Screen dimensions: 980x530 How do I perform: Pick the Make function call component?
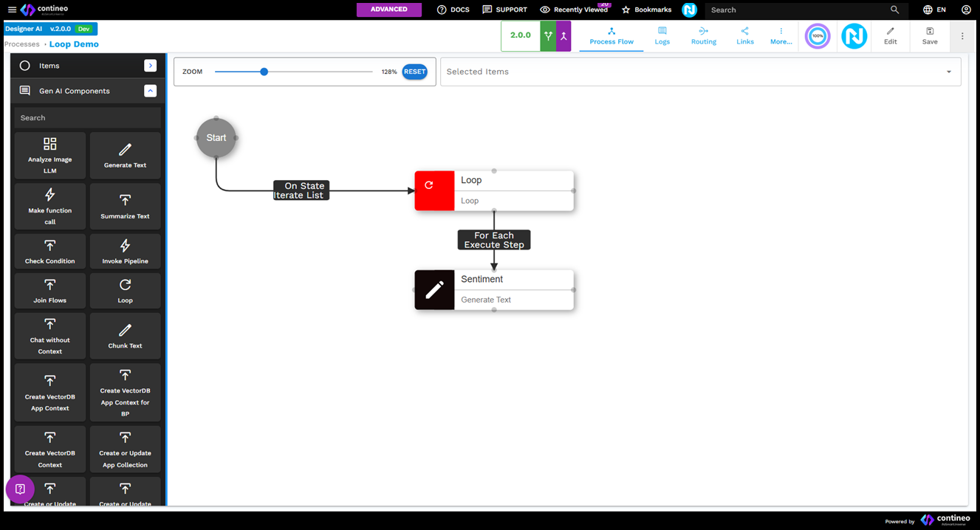click(x=50, y=205)
